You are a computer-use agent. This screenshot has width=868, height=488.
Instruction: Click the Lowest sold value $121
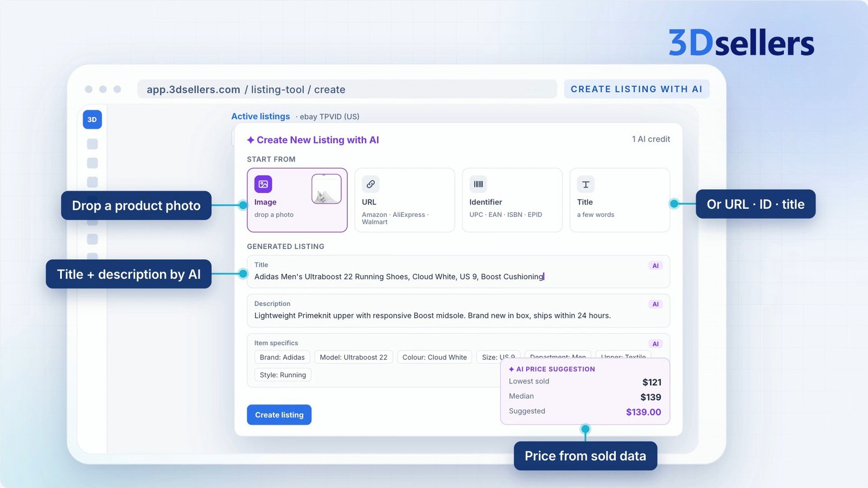(x=652, y=382)
